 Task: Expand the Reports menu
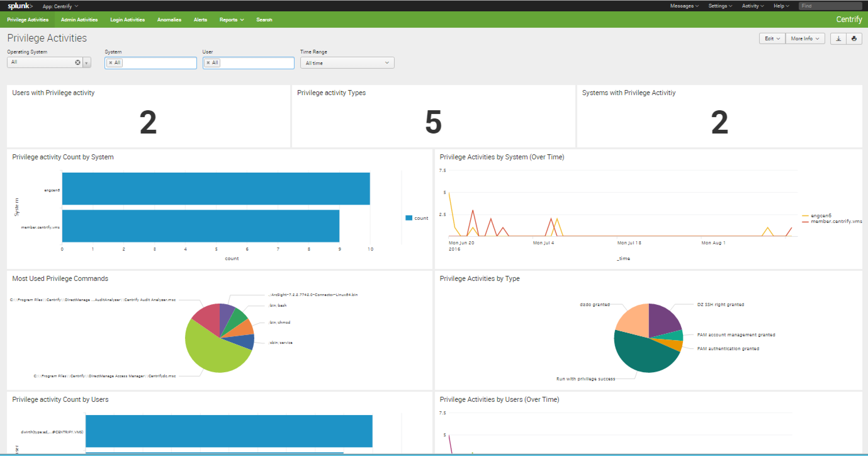[232, 20]
